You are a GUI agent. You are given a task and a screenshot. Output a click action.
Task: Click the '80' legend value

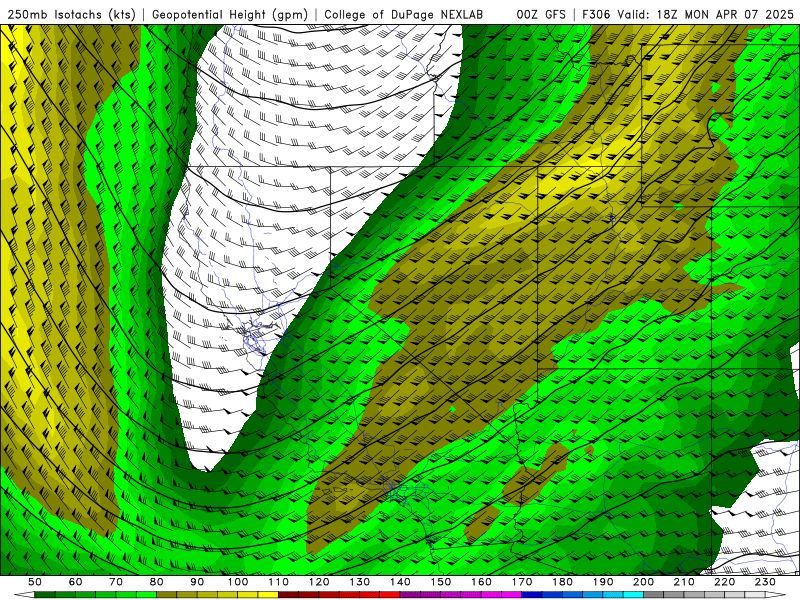(156, 582)
